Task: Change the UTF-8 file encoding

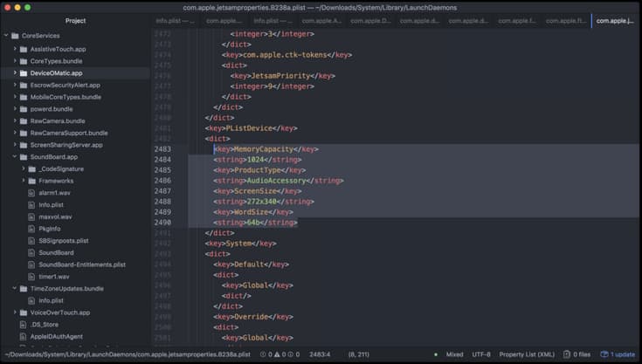Action: (x=481, y=354)
